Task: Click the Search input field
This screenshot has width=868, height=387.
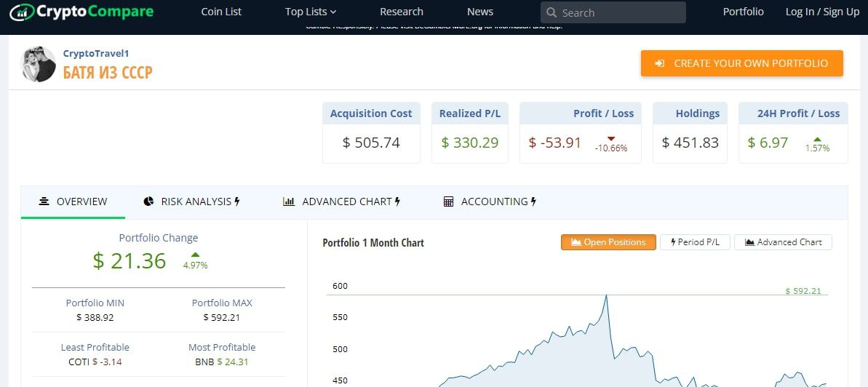Action: (613, 12)
